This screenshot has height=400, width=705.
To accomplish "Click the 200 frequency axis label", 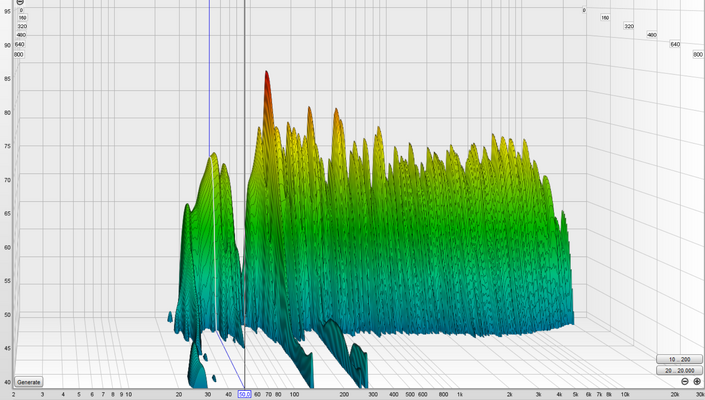I will pyautogui.click(x=344, y=395).
